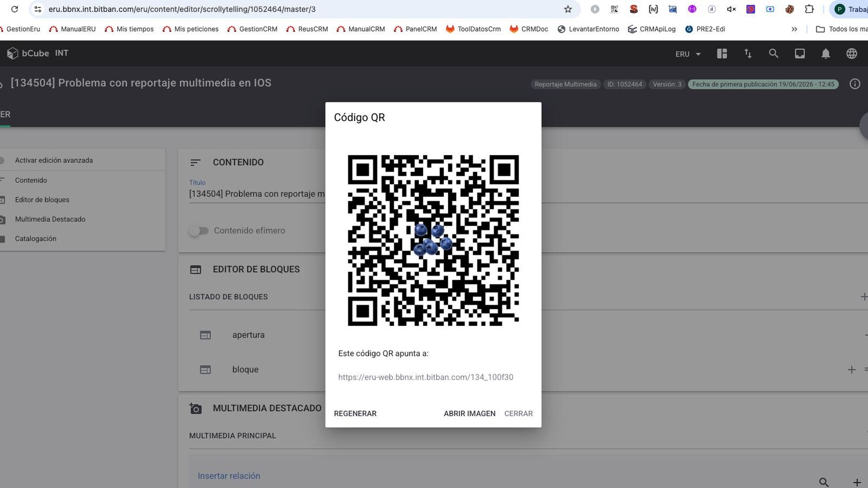Click the search icon in Multimedia Principal
The image size is (868, 488).
point(824,482)
